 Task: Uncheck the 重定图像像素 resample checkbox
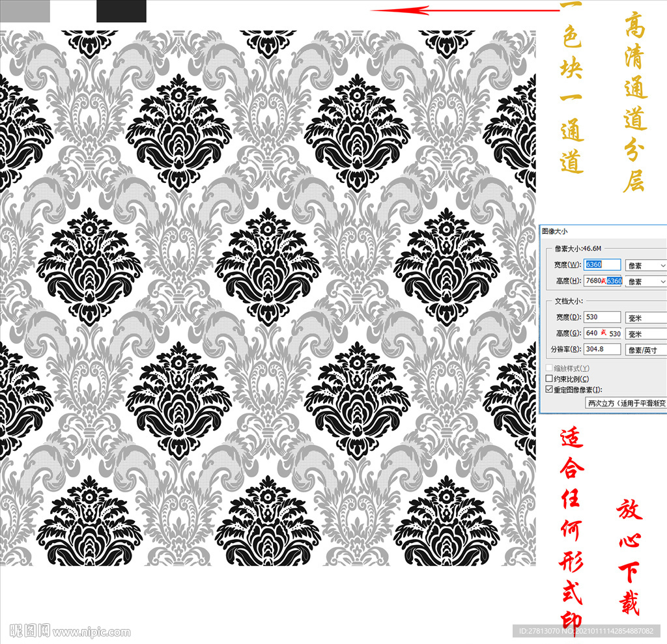(549, 389)
